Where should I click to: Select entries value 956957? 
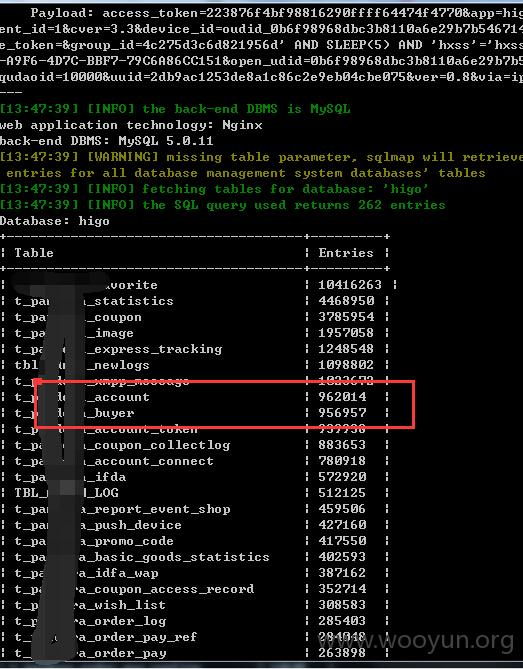tap(342, 413)
